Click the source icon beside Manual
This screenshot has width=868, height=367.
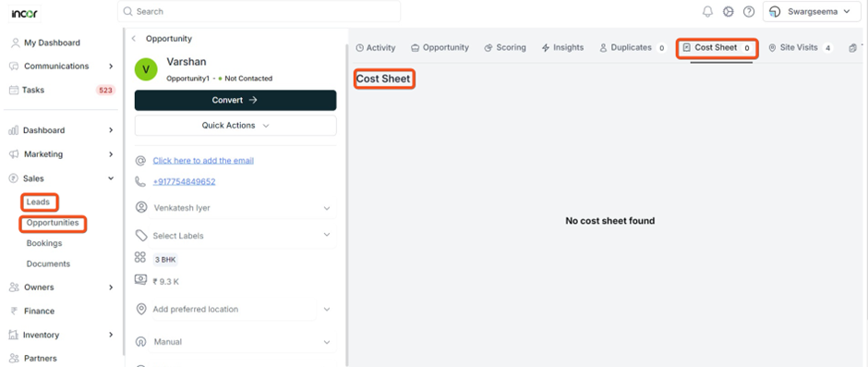(x=141, y=341)
